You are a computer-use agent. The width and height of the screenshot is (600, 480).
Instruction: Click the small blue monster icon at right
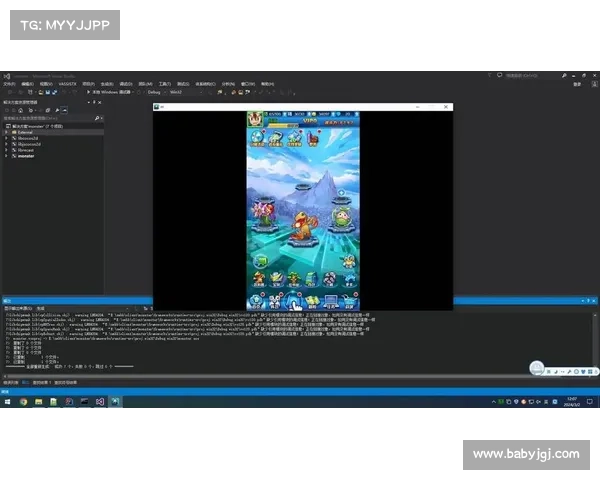coord(349,261)
